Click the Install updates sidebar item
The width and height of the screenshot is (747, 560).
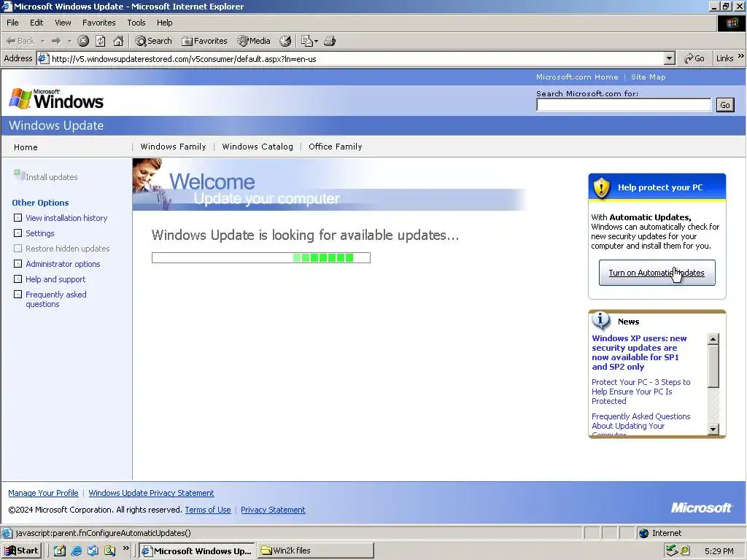click(46, 176)
